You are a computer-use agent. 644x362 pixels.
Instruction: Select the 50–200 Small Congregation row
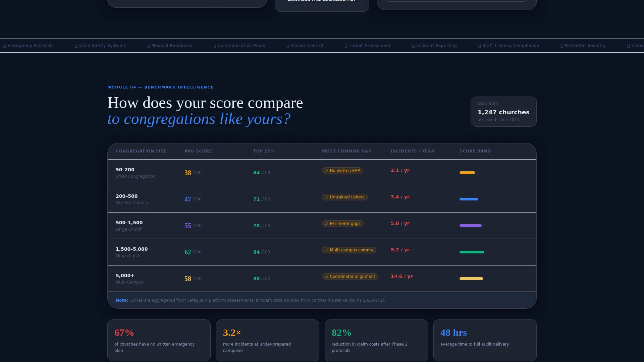[x=322, y=173]
